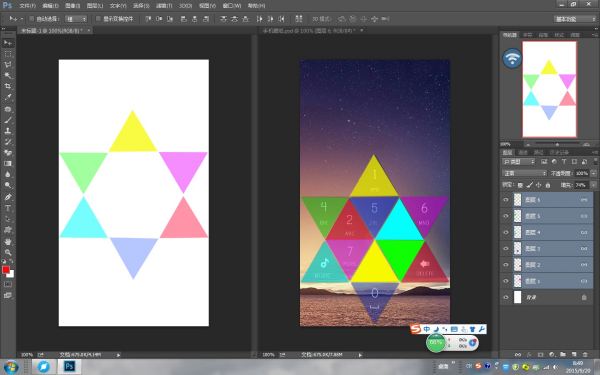
Task: Click the red foreground color swatch
Action: click(x=6, y=270)
